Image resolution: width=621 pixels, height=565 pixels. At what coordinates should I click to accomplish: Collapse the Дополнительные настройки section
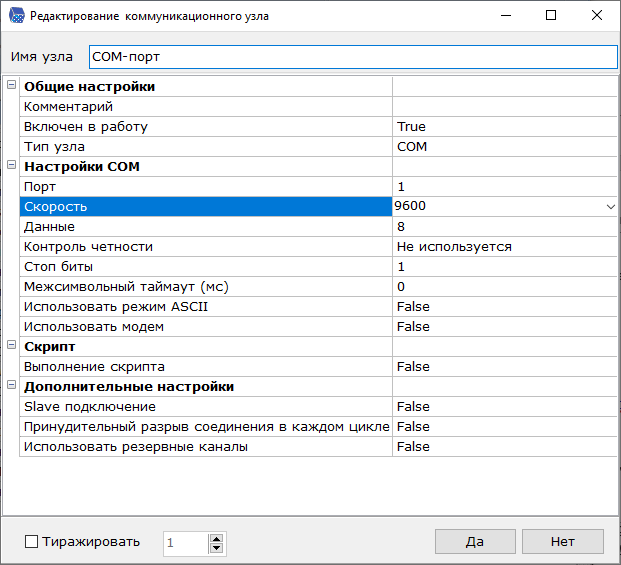click(x=12, y=386)
